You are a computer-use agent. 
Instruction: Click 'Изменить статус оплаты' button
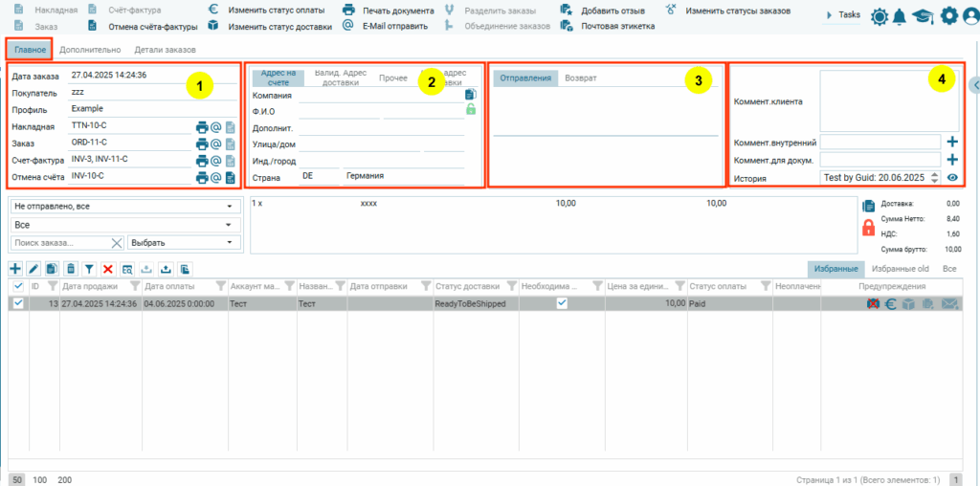[x=275, y=10]
